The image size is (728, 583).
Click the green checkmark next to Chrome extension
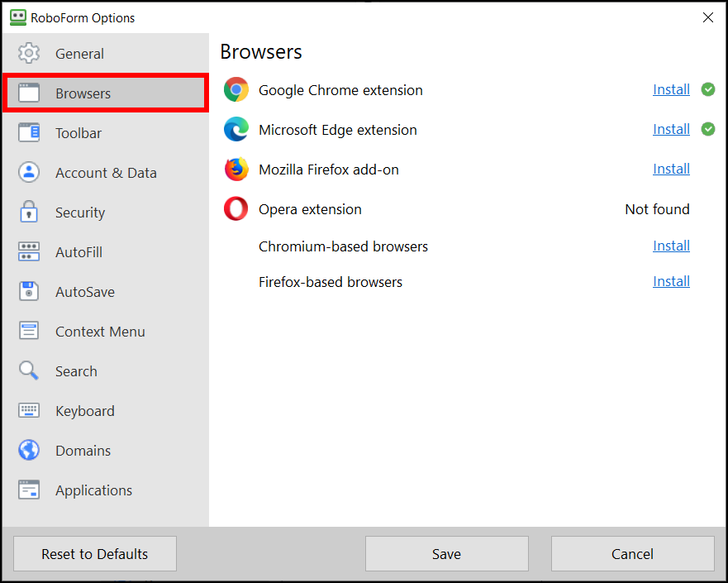(x=708, y=89)
